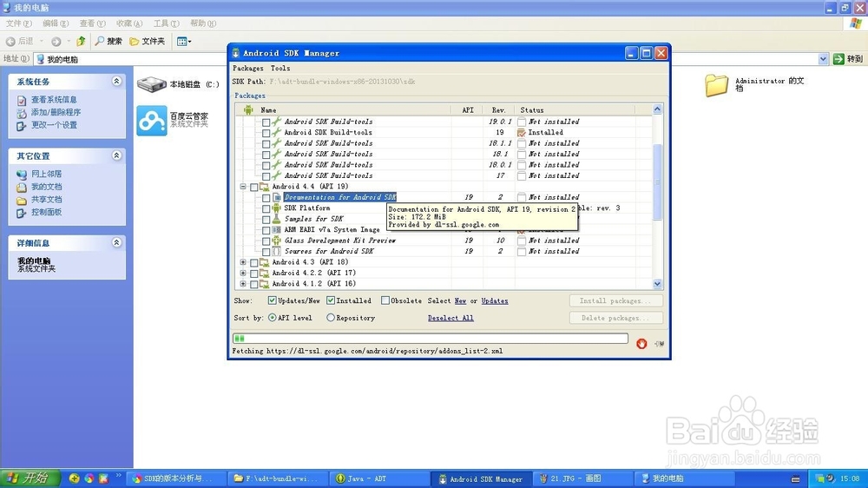The height and width of the screenshot is (488, 868).
Task: Toggle the Updates/New checkbox
Action: click(272, 300)
